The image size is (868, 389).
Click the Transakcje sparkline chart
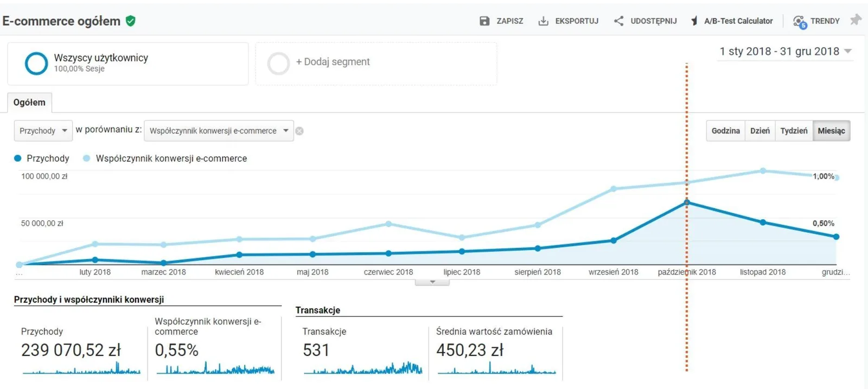pos(363,368)
